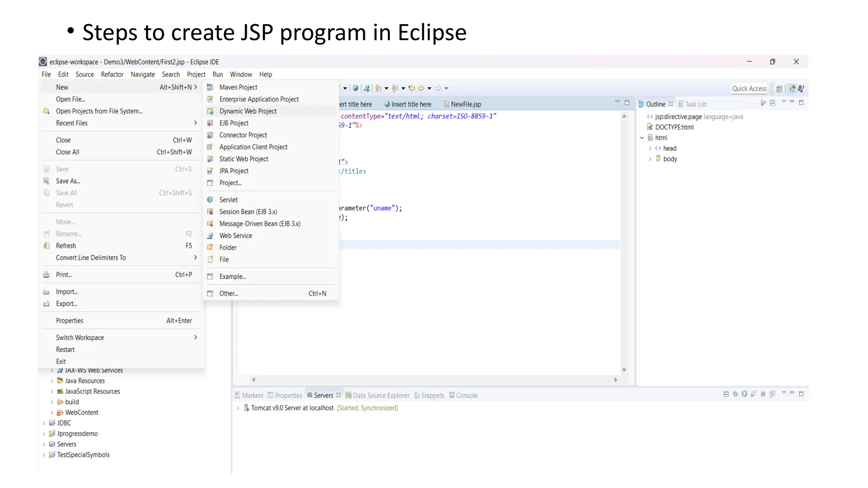868x488 pixels.
Task: Click the File icon in New submenu
Action: coord(210,259)
